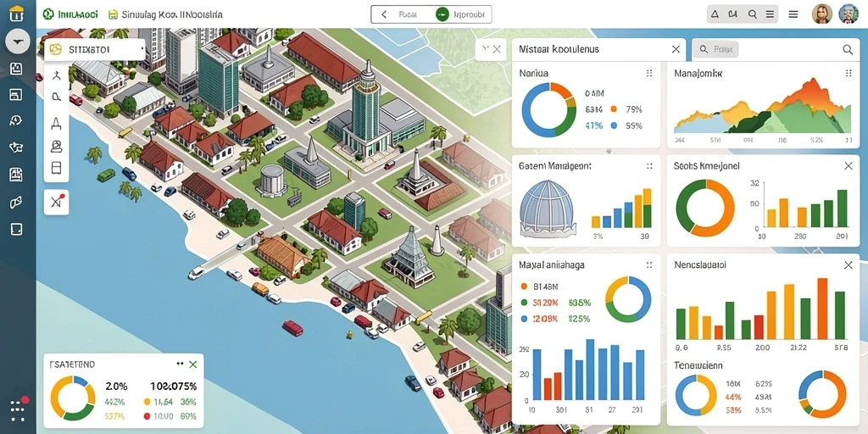Open the gray-haired user avatar
The image size is (868, 434).
pyautogui.click(x=849, y=14)
